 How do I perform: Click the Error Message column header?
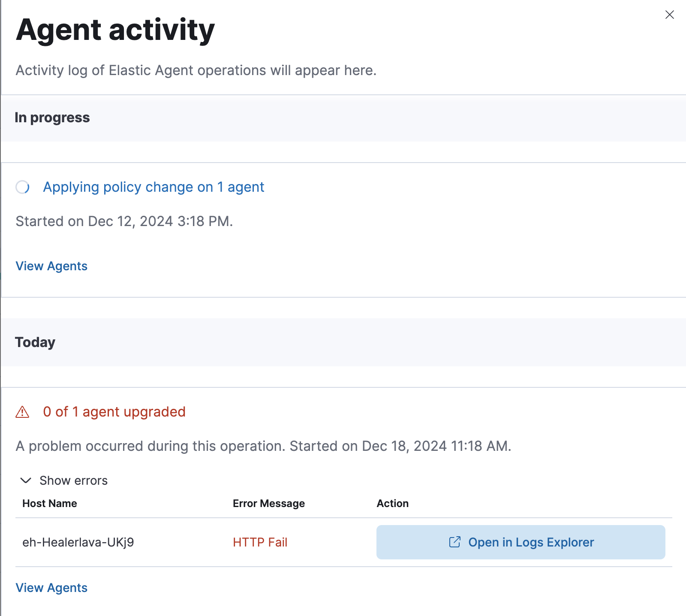pos(269,503)
